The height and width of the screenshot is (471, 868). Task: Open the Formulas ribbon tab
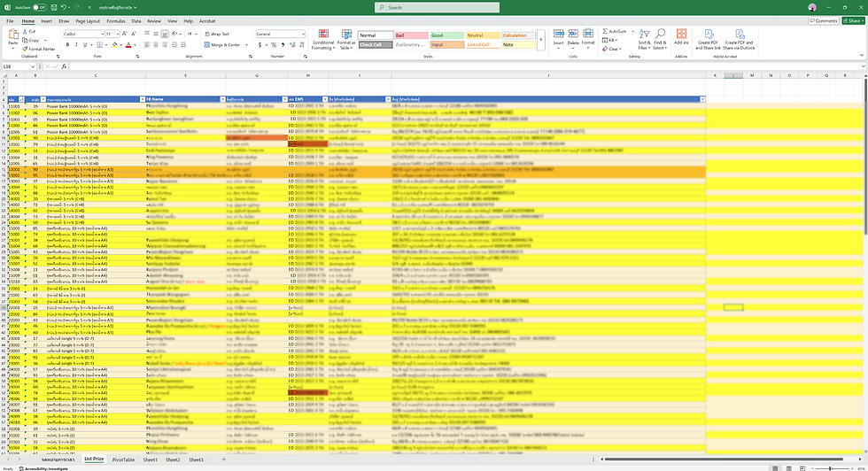tap(116, 21)
